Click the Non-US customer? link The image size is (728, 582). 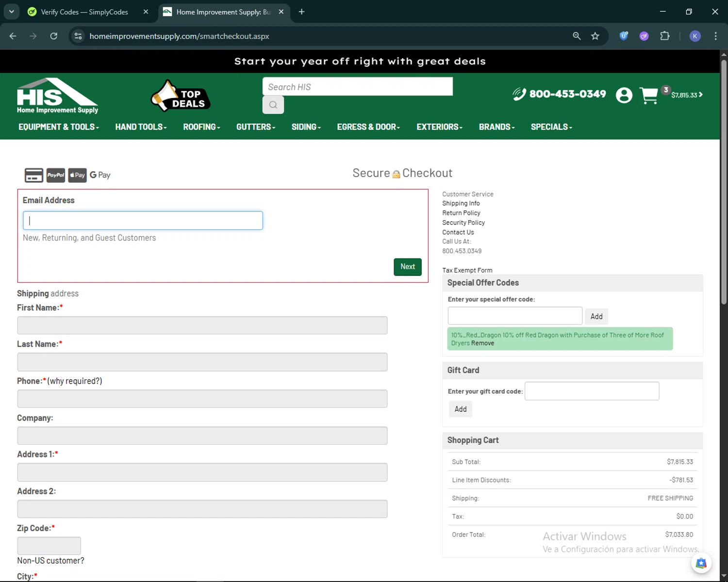[50, 561]
